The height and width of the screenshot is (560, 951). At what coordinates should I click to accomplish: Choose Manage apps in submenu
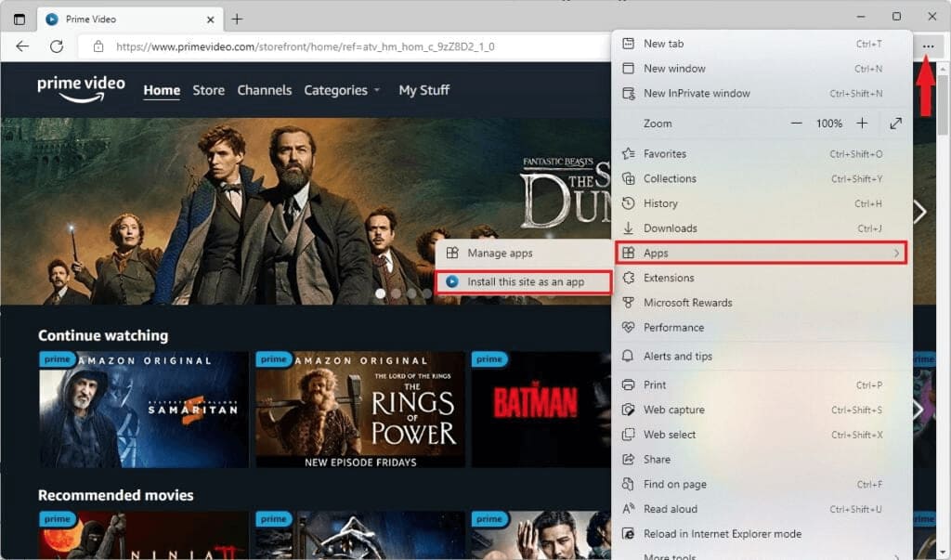524,253
